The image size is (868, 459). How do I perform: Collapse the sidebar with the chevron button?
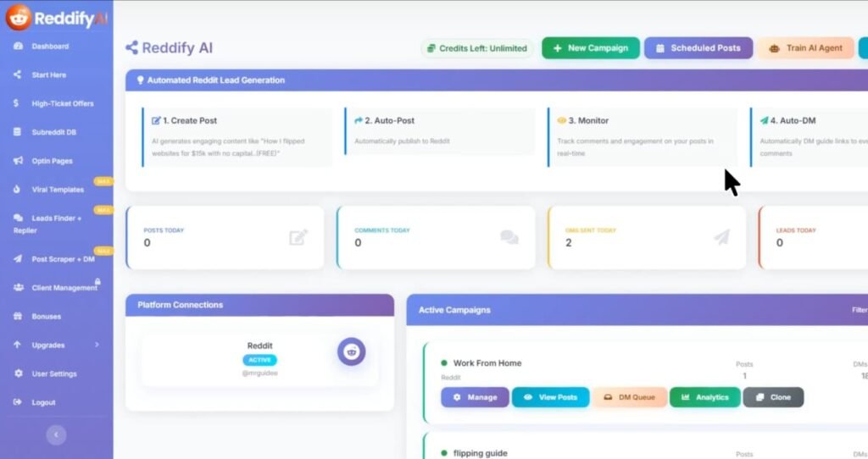coord(56,434)
